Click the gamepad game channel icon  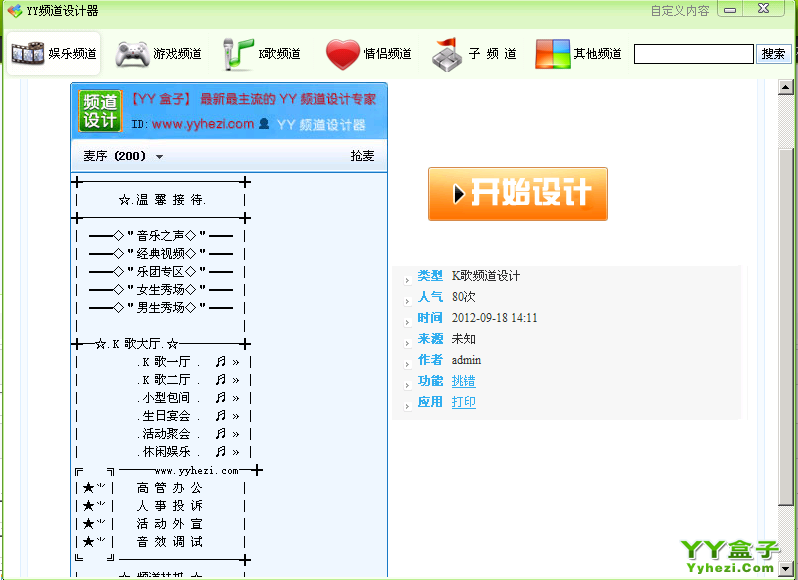click(x=132, y=54)
